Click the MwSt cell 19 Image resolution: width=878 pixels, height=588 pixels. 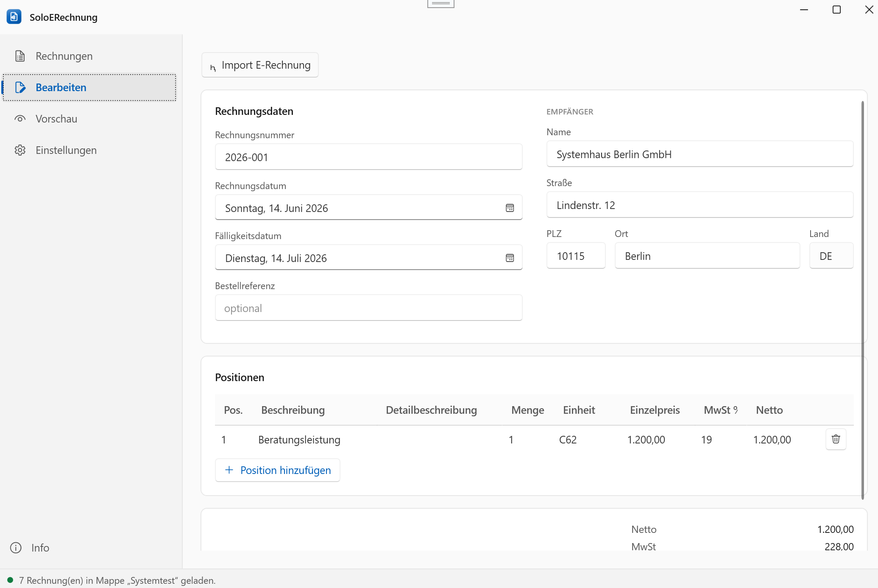pyautogui.click(x=706, y=440)
